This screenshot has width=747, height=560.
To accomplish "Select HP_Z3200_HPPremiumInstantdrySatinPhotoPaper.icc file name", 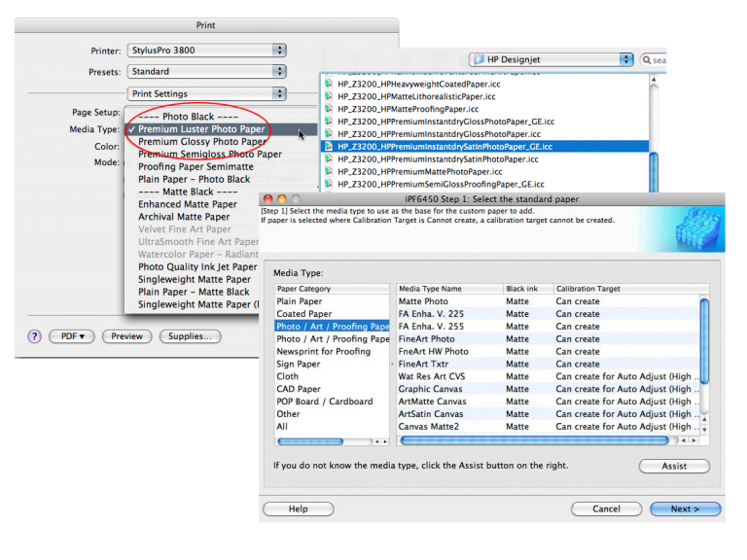I will tap(438, 159).
